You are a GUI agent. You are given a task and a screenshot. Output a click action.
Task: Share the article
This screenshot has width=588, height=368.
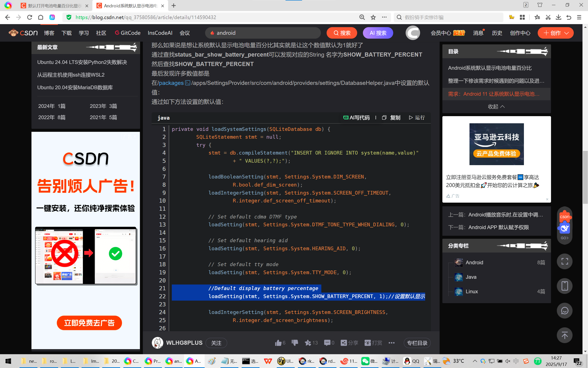(x=349, y=343)
